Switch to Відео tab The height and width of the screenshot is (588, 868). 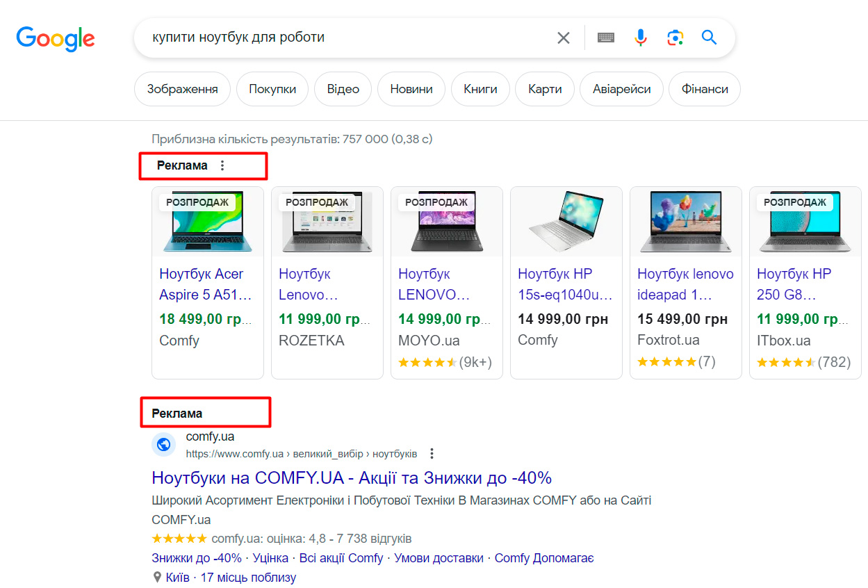(x=343, y=89)
